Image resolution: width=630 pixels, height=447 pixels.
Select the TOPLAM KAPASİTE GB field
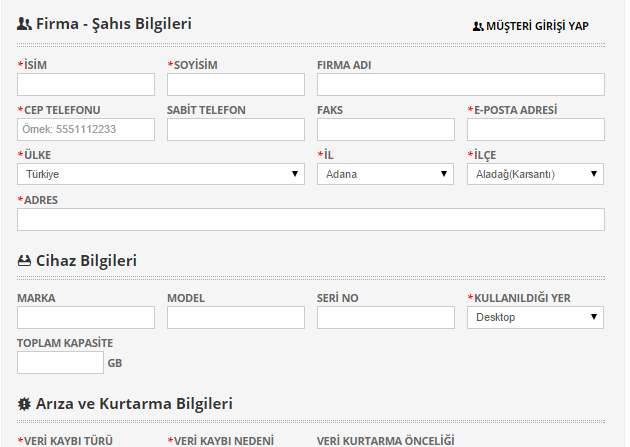coord(60,362)
